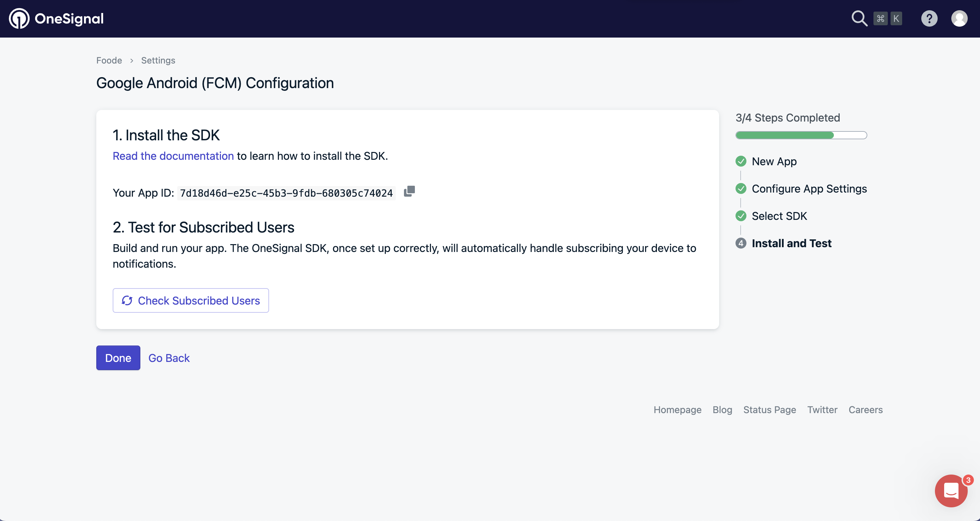Screen dimensions: 980x521
Task: Click the Done button
Action: (118, 358)
